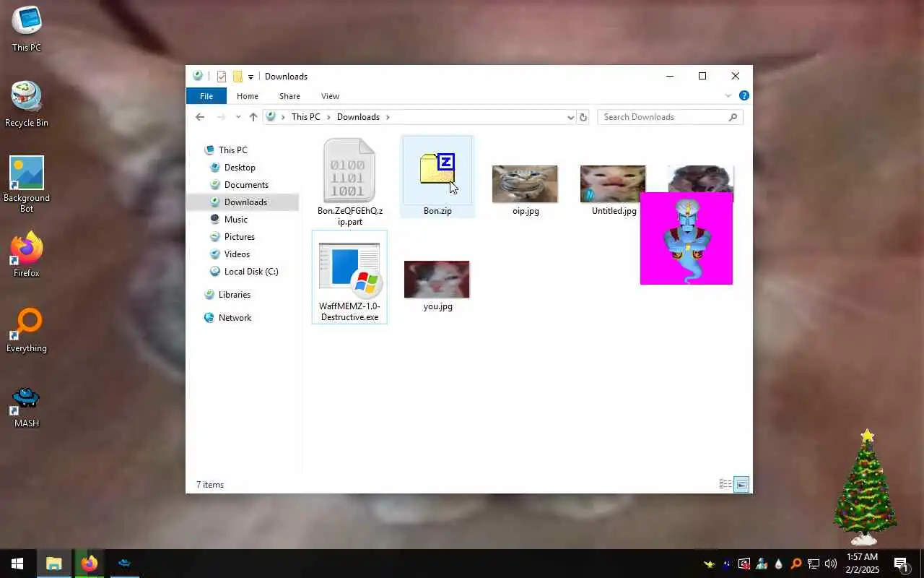
Task: Open the network tray icon
Action: coord(813,564)
